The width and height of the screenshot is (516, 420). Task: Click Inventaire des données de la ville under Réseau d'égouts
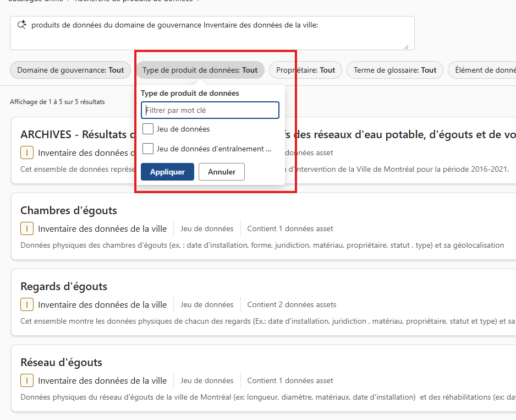coord(102,380)
